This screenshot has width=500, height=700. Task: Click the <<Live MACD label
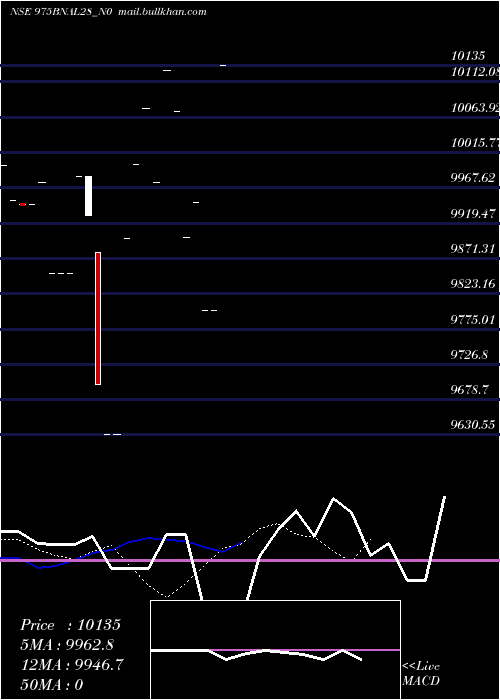tap(421, 673)
